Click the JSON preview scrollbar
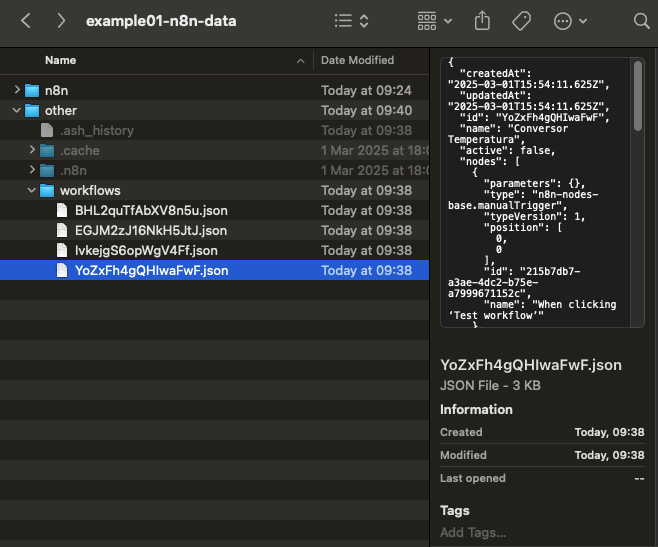The height and width of the screenshot is (547, 658). tap(638, 96)
